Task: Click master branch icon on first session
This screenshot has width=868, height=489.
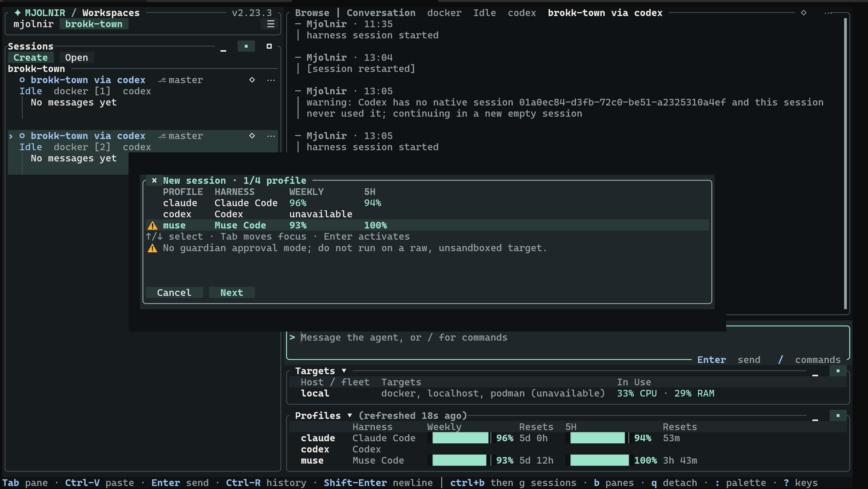Action: coord(162,80)
